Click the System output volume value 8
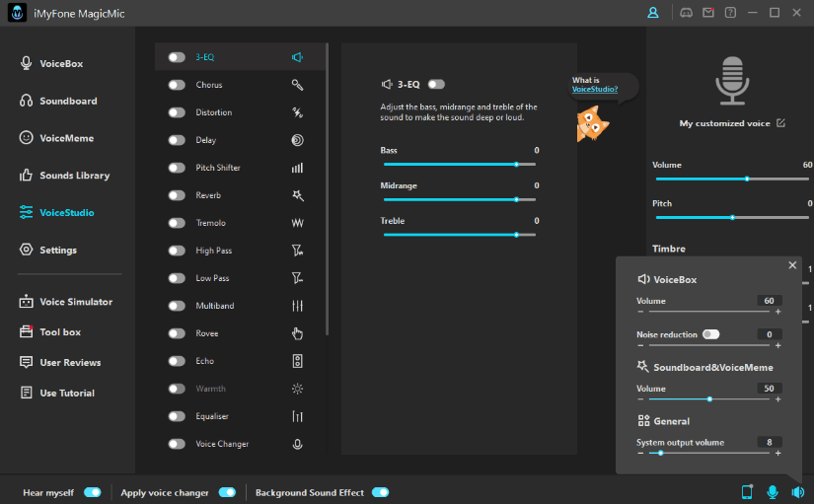The height and width of the screenshot is (504, 814). coord(769,442)
